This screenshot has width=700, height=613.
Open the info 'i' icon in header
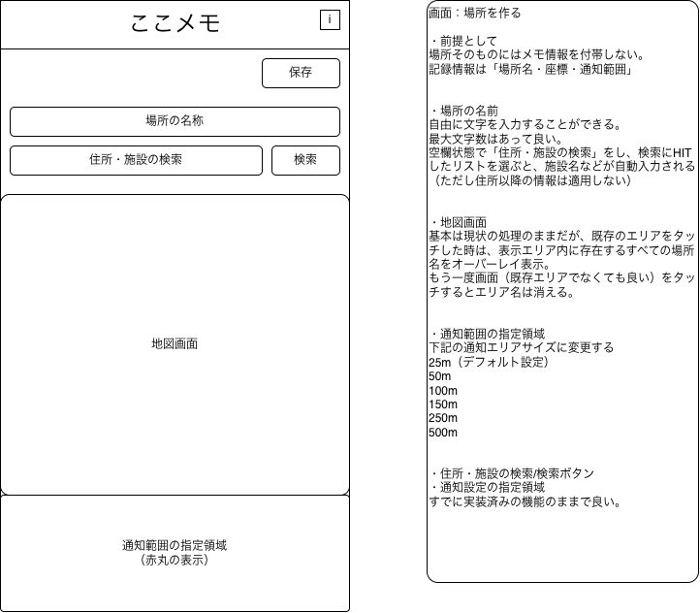pos(330,19)
